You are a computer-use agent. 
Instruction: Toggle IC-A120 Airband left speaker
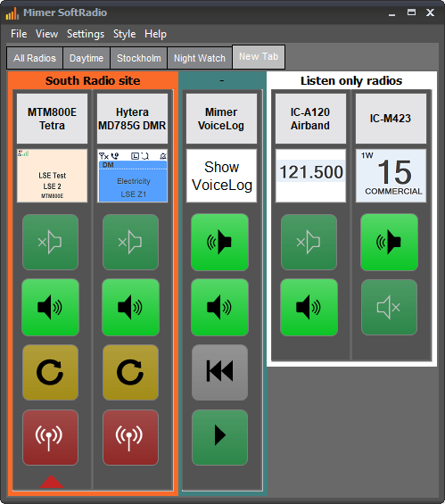point(309,242)
